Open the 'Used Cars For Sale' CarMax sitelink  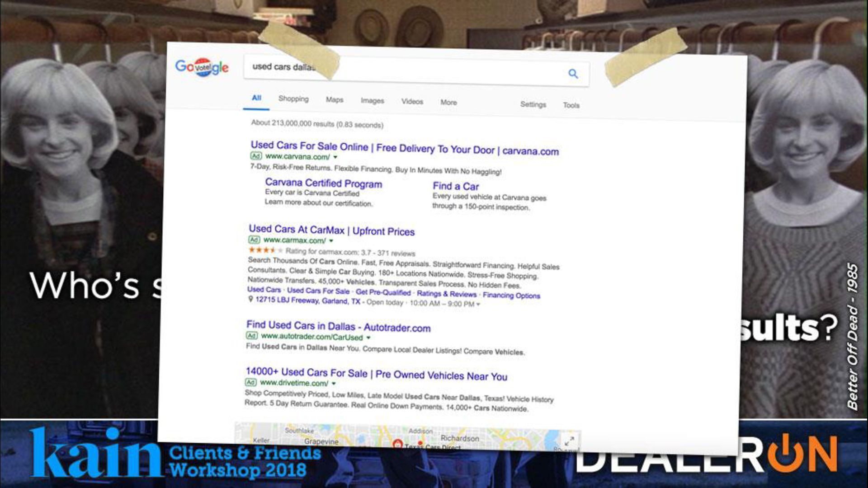click(318, 291)
